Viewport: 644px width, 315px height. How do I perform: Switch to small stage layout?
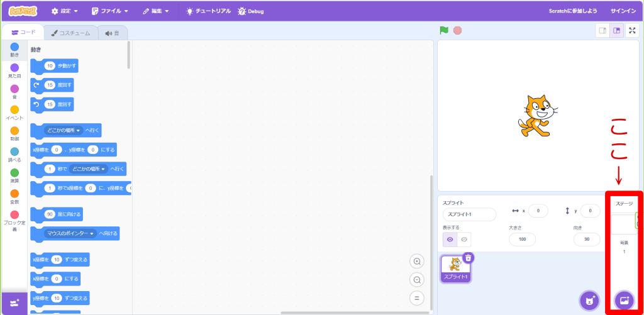602,30
